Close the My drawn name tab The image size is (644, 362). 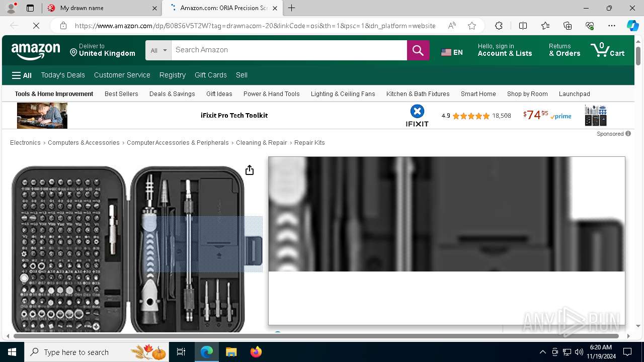154,8
